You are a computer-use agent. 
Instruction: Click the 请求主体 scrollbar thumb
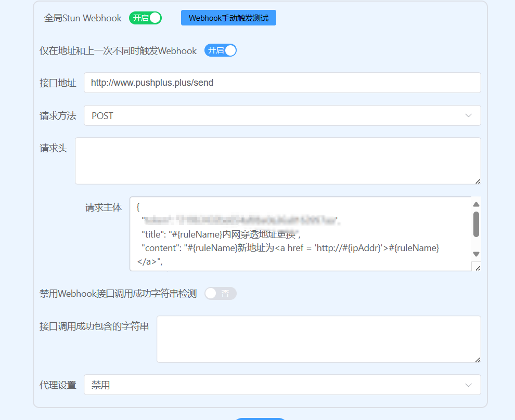476,224
